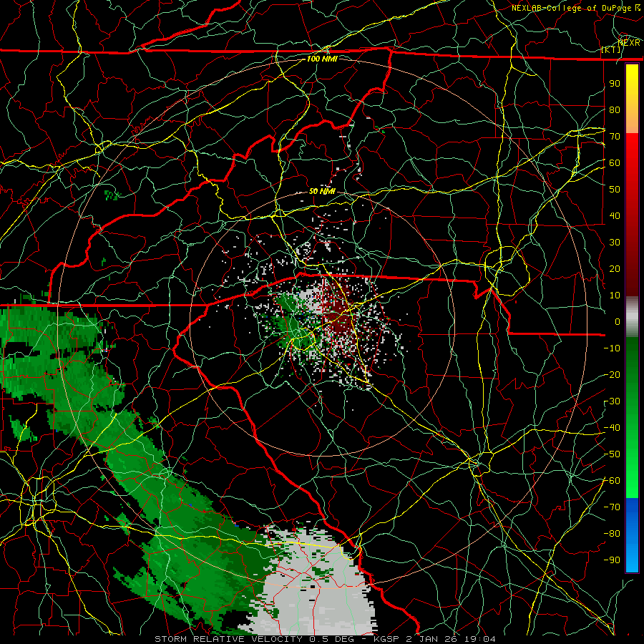Click the -90 value on velocity scale

point(612,560)
